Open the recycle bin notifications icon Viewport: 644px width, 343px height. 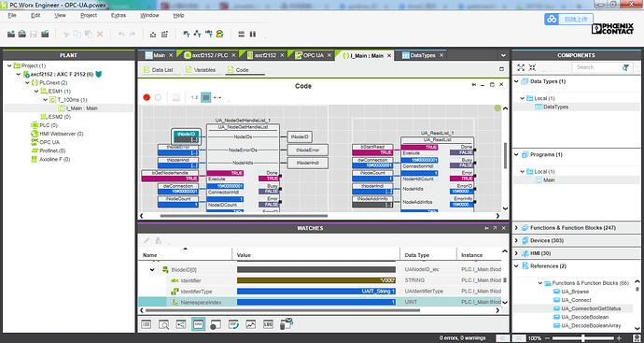(287, 324)
